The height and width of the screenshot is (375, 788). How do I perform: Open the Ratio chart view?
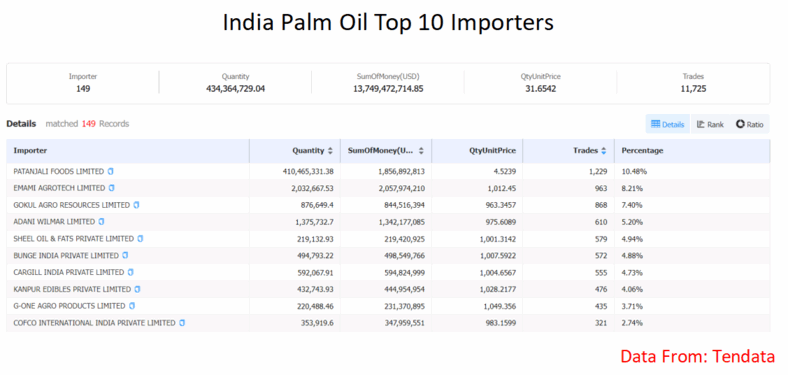click(749, 124)
